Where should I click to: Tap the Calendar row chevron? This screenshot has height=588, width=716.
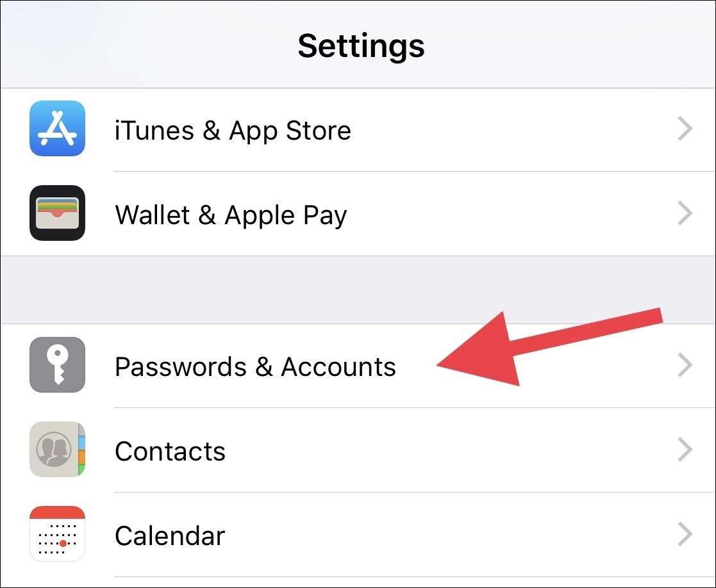point(685,534)
